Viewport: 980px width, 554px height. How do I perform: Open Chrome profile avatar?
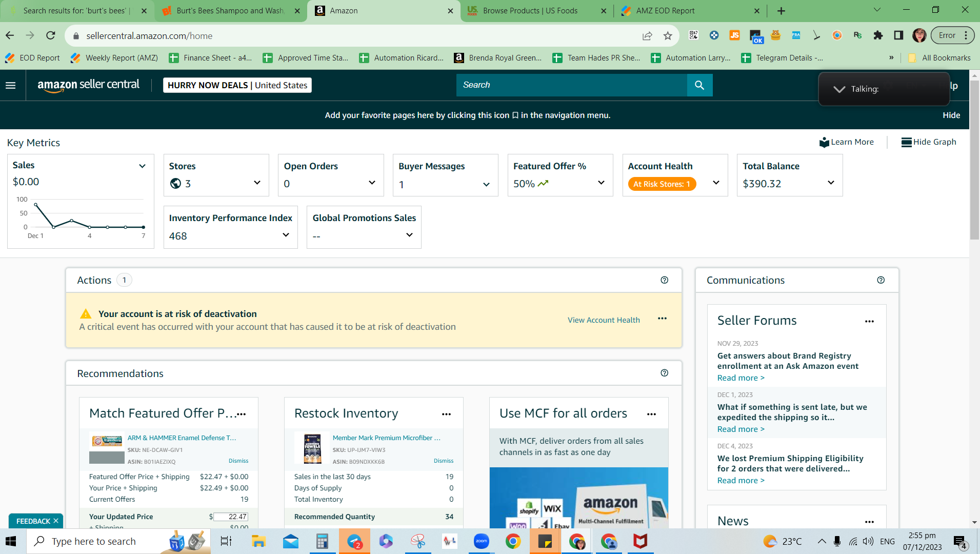[x=919, y=35]
